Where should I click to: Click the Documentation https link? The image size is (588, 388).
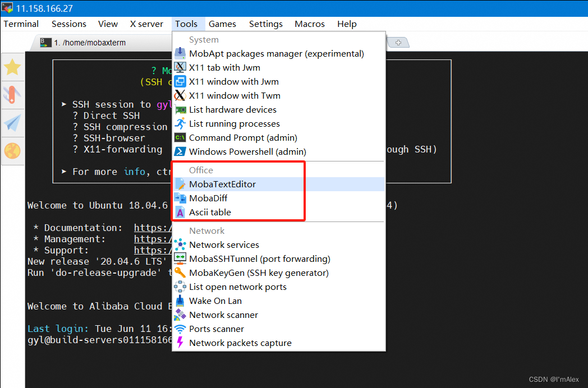click(153, 228)
